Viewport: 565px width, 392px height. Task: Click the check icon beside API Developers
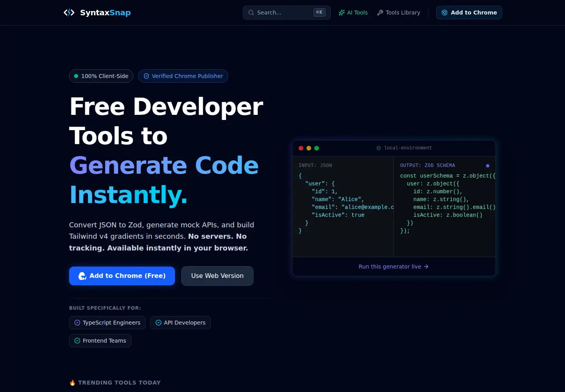[159, 323]
